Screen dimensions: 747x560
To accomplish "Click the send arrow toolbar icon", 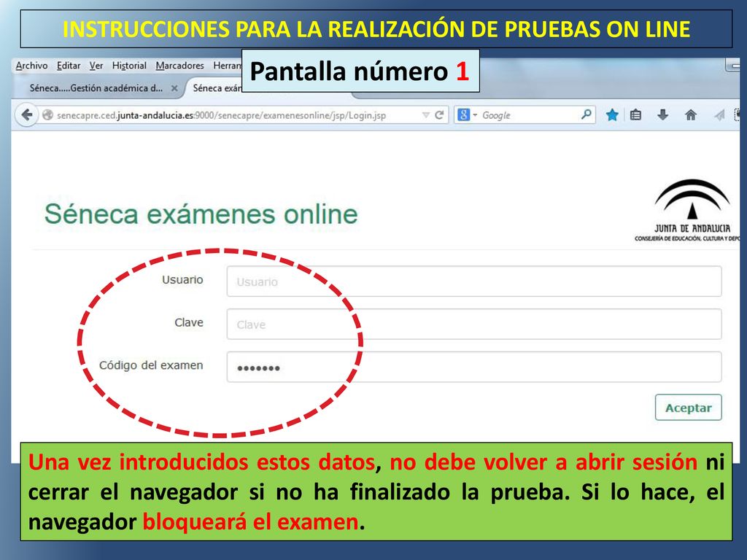I will point(719,114).
